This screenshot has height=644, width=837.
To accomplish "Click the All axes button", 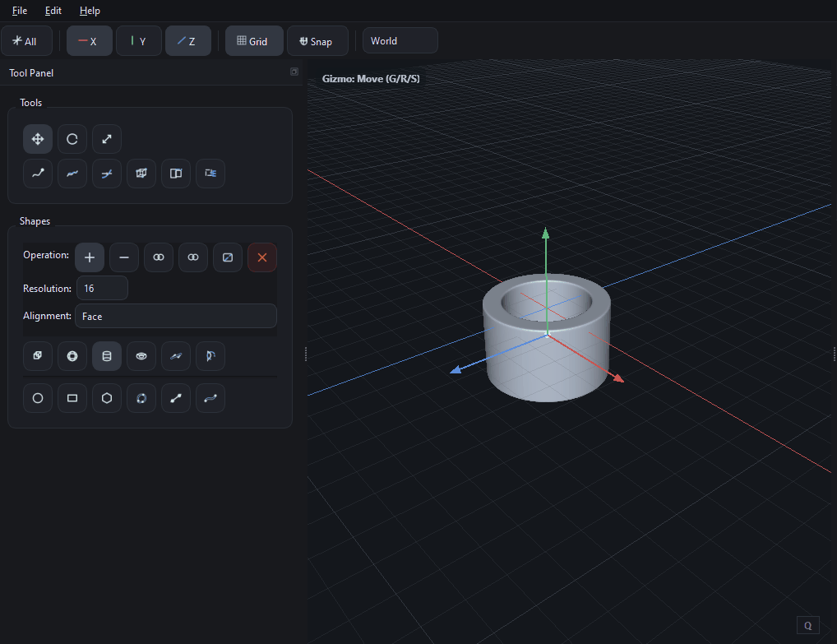I will [26, 40].
